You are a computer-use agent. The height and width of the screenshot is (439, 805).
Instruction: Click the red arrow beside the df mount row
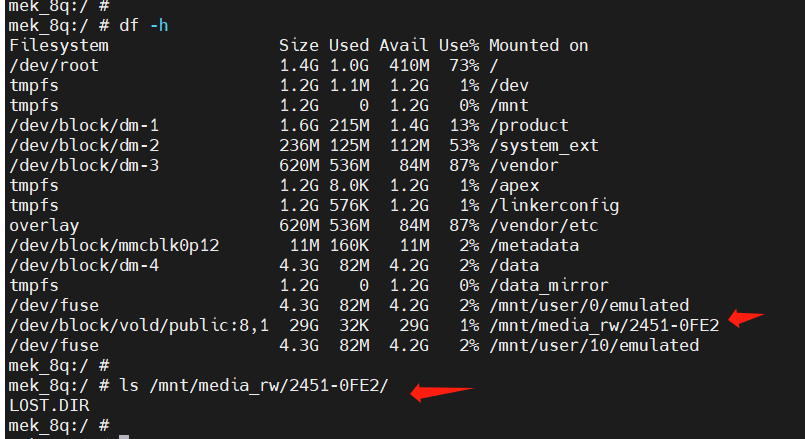tap(747, 319)
